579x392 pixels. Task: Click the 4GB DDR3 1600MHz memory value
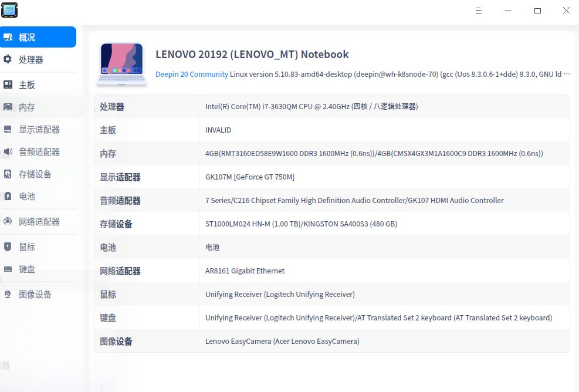click(x=374, y=153)
